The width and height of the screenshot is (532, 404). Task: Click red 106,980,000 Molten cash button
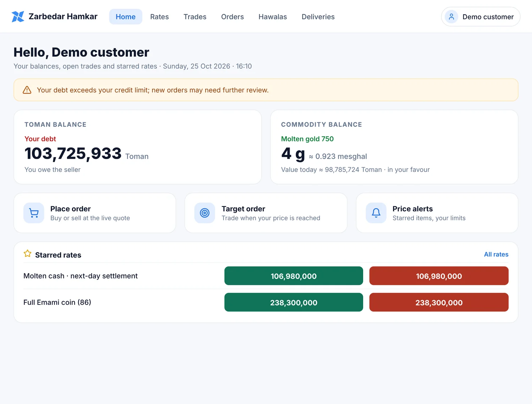(439, 276)
